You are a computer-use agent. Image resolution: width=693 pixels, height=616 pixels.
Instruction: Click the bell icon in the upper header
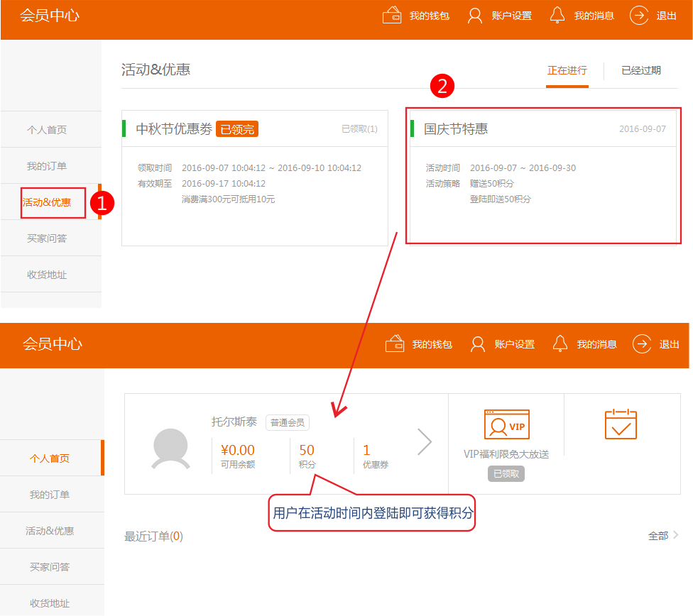(x=557, y=16)
